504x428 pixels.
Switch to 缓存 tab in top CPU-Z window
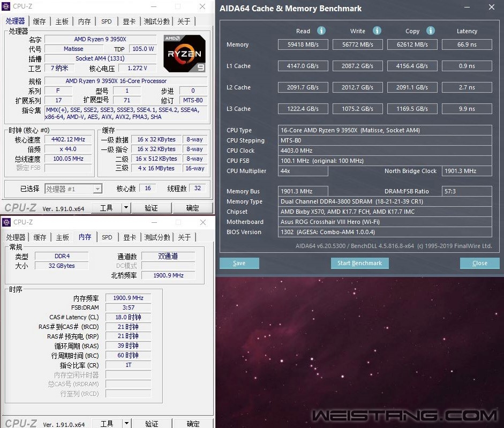(x=39, y=21)
